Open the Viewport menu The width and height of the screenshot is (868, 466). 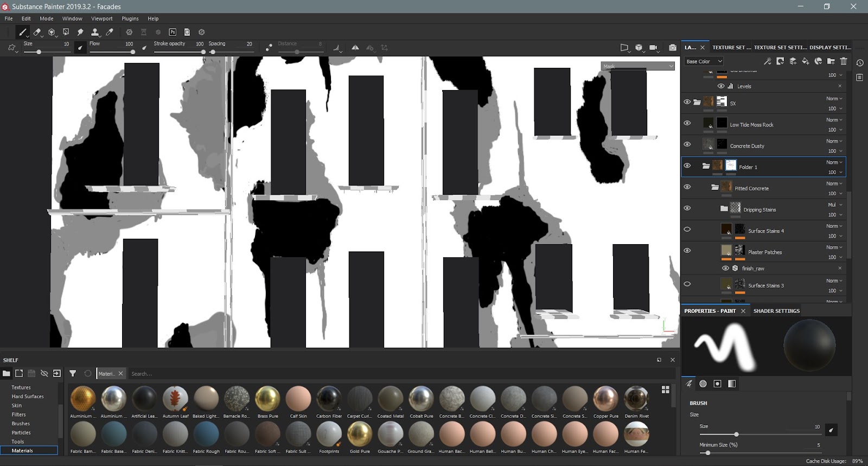[102, 18]
